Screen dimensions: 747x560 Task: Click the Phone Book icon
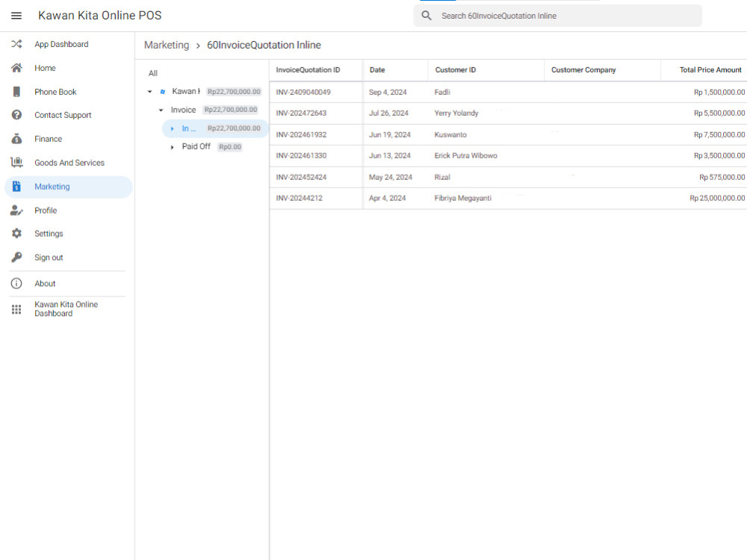[x=16, y=91]
